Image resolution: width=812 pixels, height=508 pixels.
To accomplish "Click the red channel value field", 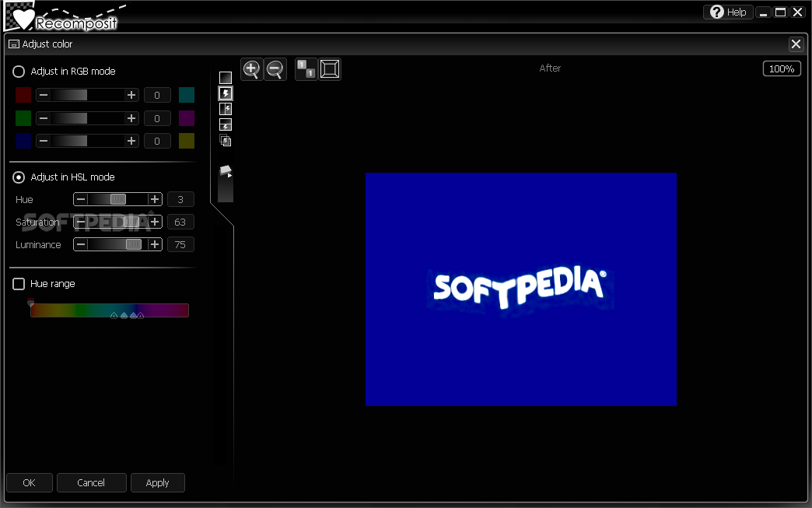I will click(157, 95).
